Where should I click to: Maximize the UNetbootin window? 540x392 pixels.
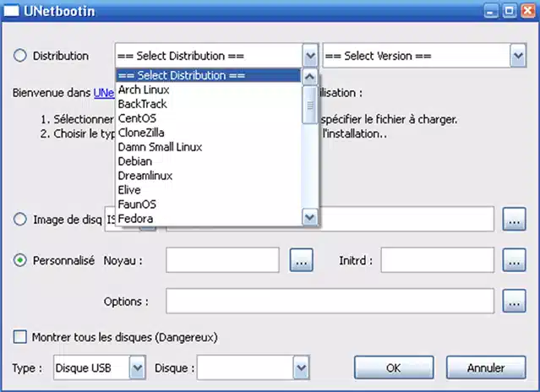tap(510, 11)
